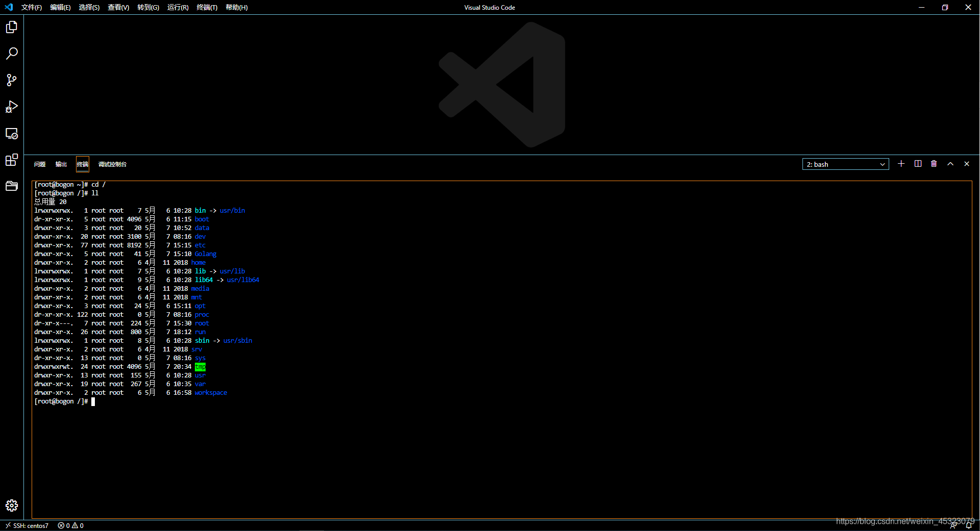Create a new terminal with plus icon

coord(901,164)
